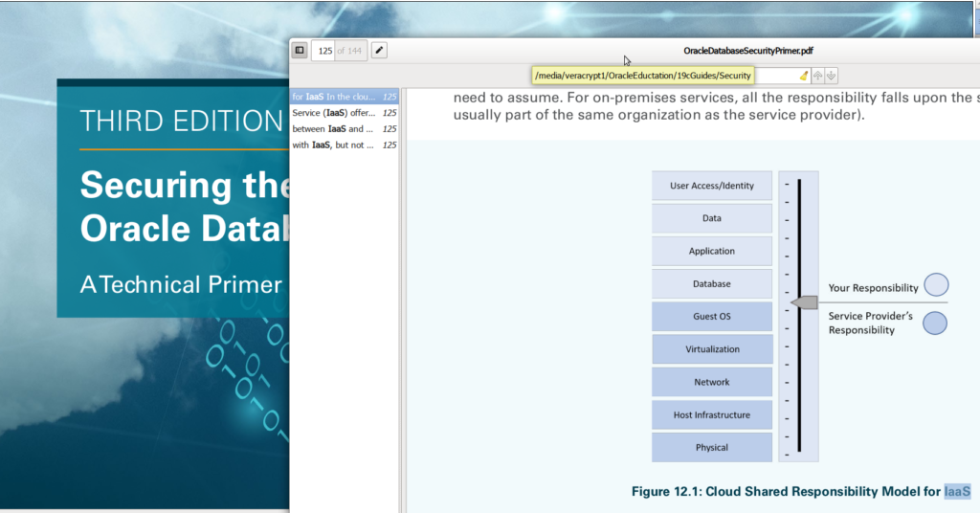Click the 'Virtualization' box
This screenshot has height=513, width=980.
712,349
